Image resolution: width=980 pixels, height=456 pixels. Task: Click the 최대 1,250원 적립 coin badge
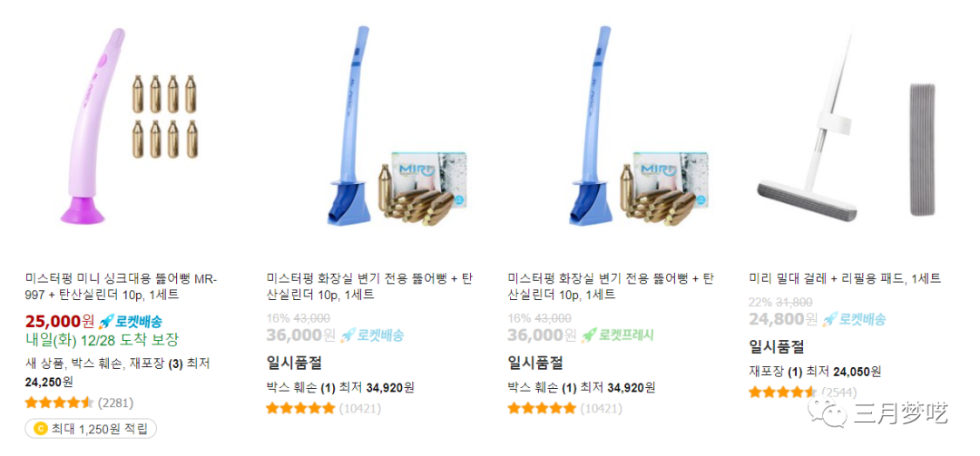point(92,429)
